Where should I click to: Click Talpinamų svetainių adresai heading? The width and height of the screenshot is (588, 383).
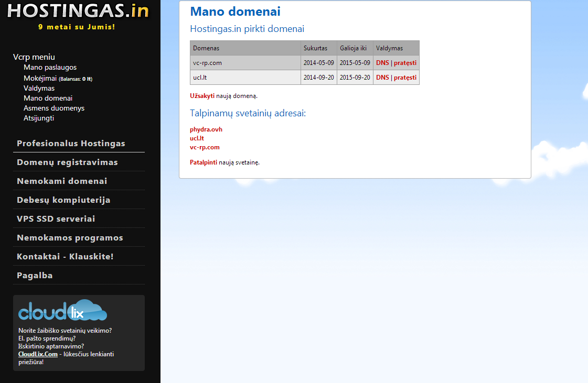248,113
